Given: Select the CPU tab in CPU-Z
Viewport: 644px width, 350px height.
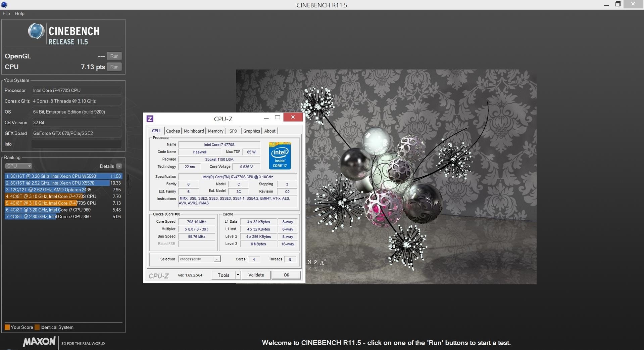Looking at the screenshot, I should point(156,131).
